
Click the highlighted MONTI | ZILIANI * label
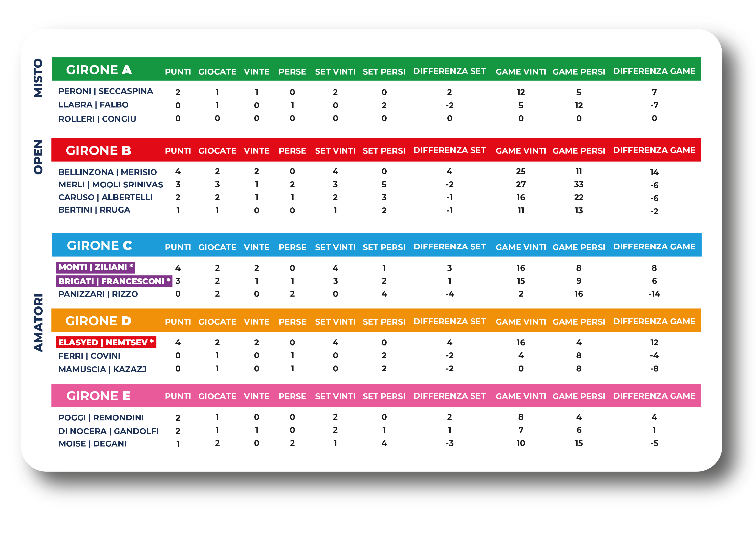coord(95,267)
